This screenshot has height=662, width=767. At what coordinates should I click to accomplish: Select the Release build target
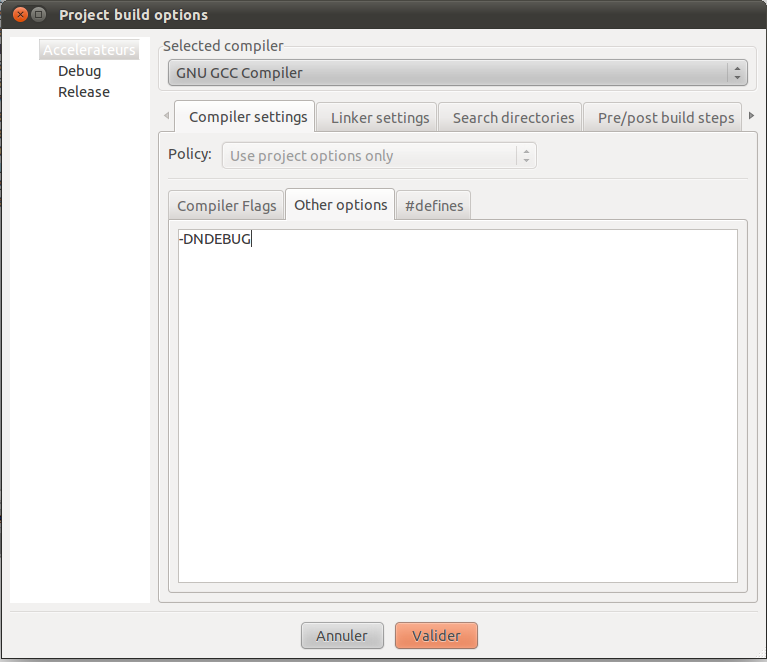84,92
